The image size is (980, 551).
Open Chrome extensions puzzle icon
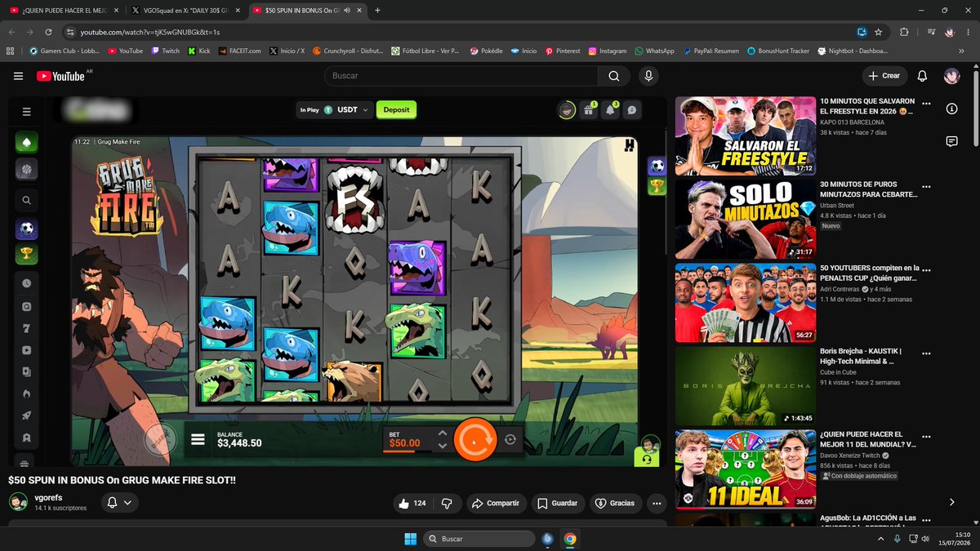click(x=904, y=32)
